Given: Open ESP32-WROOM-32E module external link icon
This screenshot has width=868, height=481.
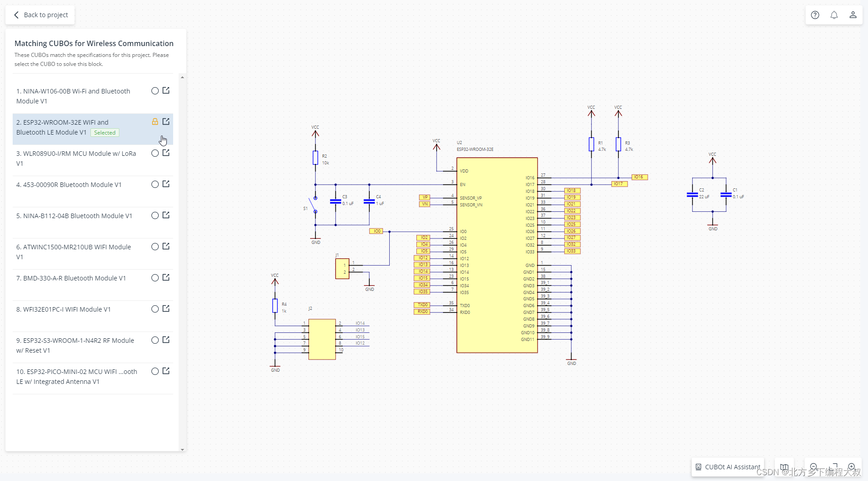Looking at the screenshot, I should 166,121.
